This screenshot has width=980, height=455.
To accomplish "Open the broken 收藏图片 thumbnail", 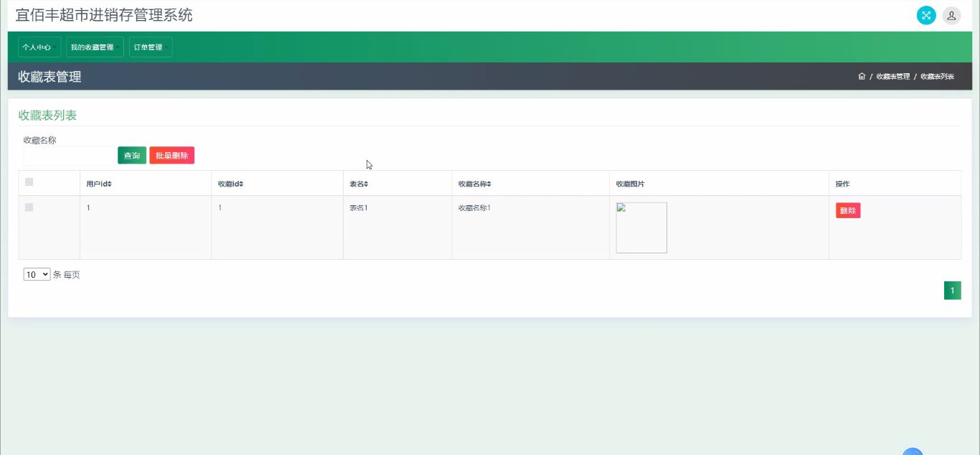I will click(641, 227).
